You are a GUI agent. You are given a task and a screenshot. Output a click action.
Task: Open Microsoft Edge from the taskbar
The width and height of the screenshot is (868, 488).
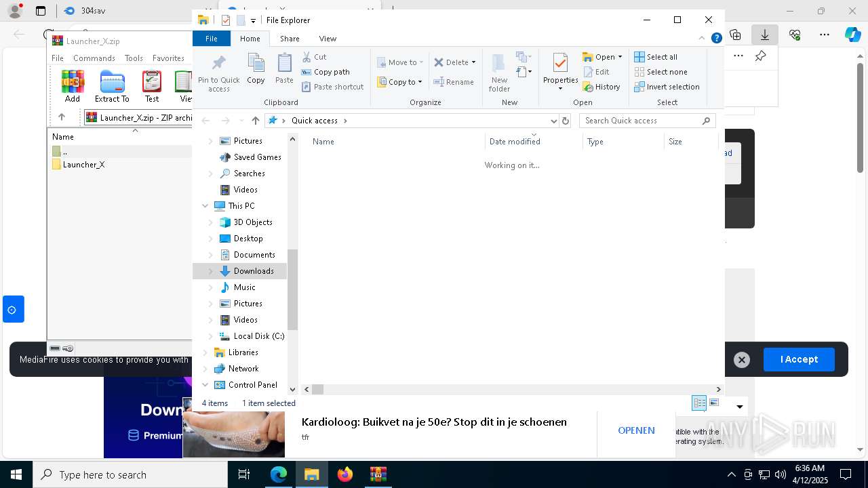tap(279, 474)
